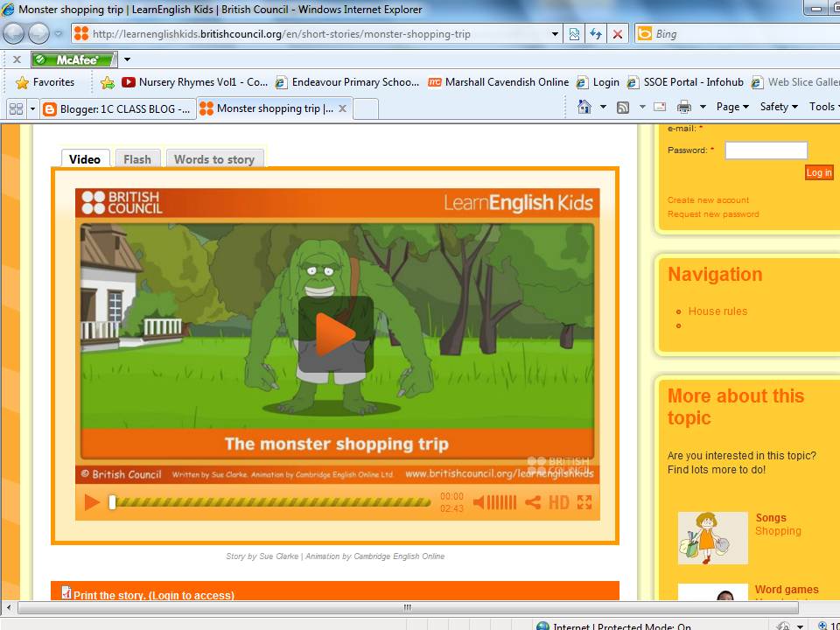
Task: Click British Council logo in video header
Action: pos(122,202)
